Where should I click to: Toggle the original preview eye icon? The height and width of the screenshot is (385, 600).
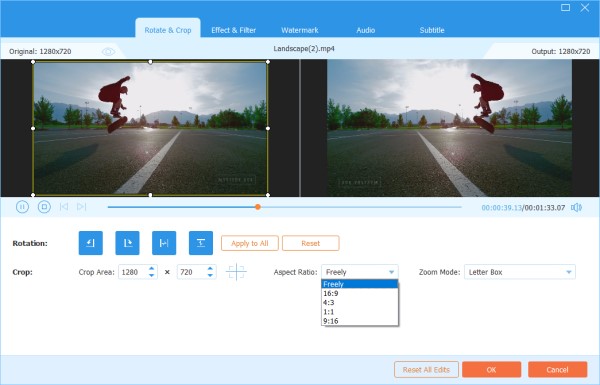click(x=108, y=52)
